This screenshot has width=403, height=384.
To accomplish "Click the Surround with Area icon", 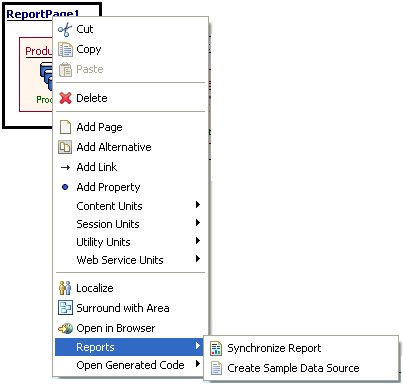I will (x=65, y=308).
